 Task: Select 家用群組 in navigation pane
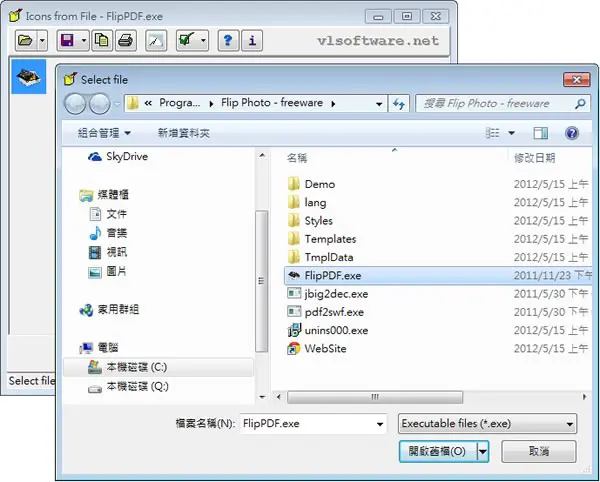(109, 309)
